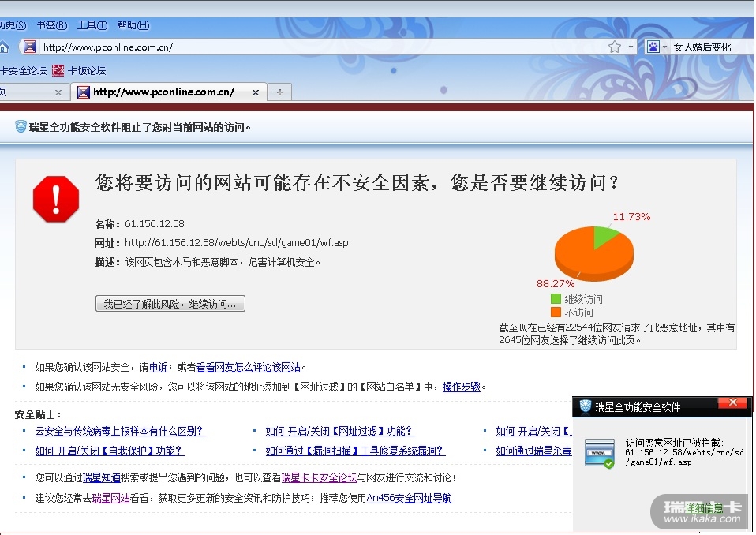
Task: Click the shield icon in Rising popup title
Action: pos(586,407)
